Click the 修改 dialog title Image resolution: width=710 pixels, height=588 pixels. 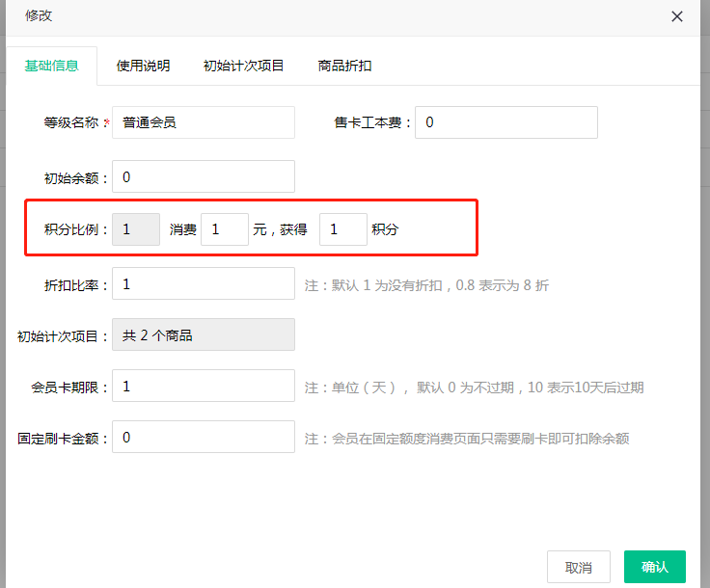click(40, 15)
